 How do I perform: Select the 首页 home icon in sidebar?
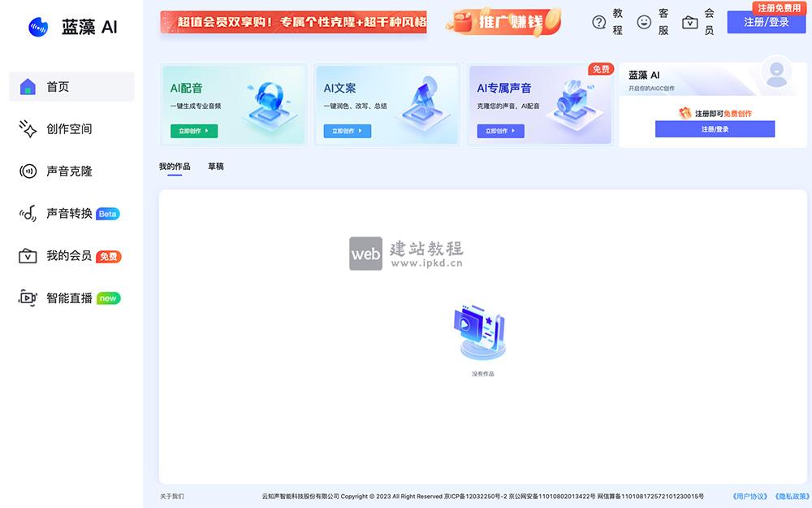[28, 87]
